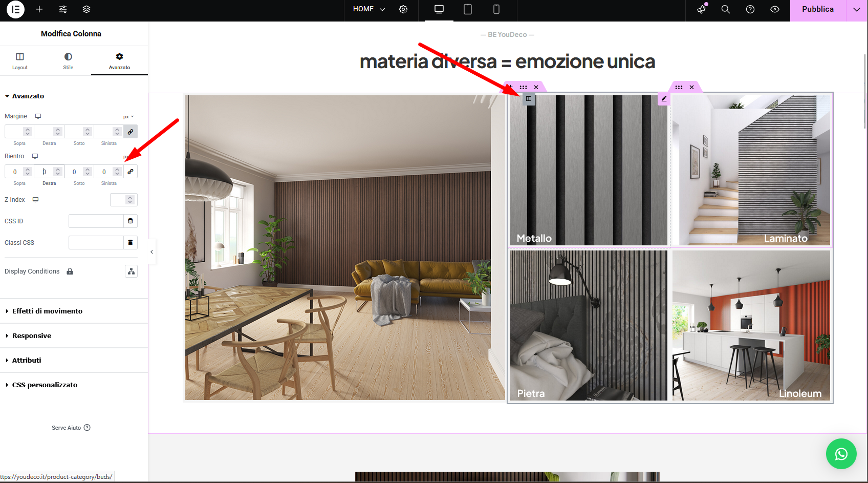
Task: Click the Elementor logo menu icon
Action: coord(15,9)
